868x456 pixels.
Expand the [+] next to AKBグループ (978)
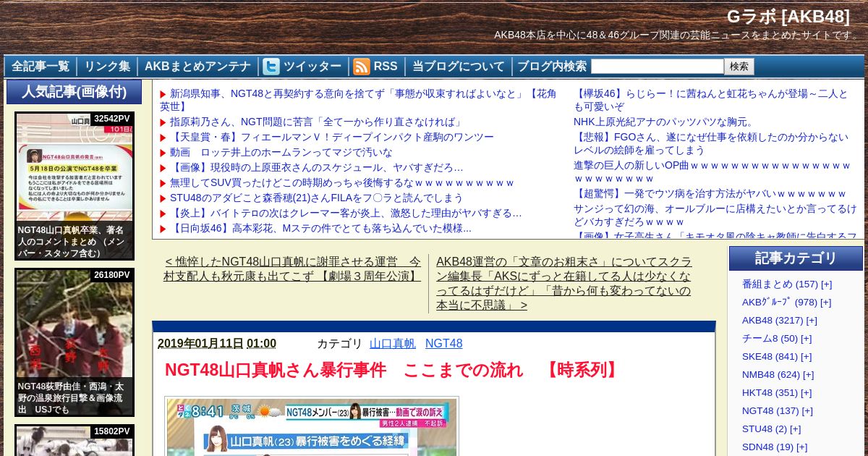tap(825, 303)
